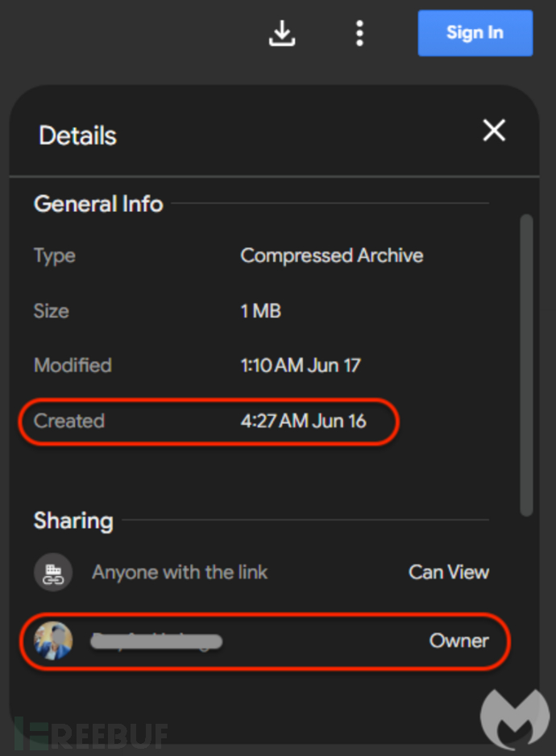Click the Modified time 1:10 AM Jun 17

point(301,365)
